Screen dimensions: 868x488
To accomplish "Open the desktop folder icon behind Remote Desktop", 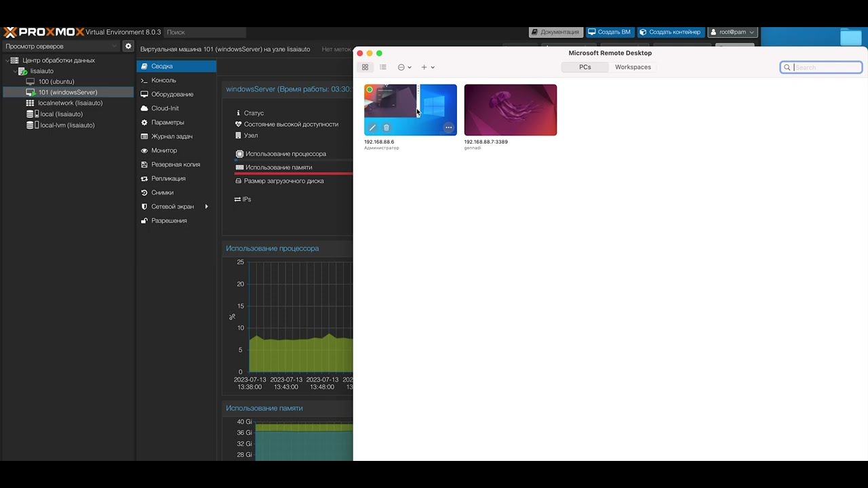I will pos(850,37).
